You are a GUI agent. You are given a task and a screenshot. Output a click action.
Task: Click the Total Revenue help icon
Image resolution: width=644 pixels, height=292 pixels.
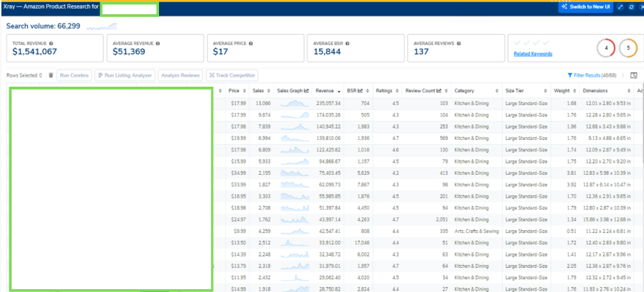51,43
